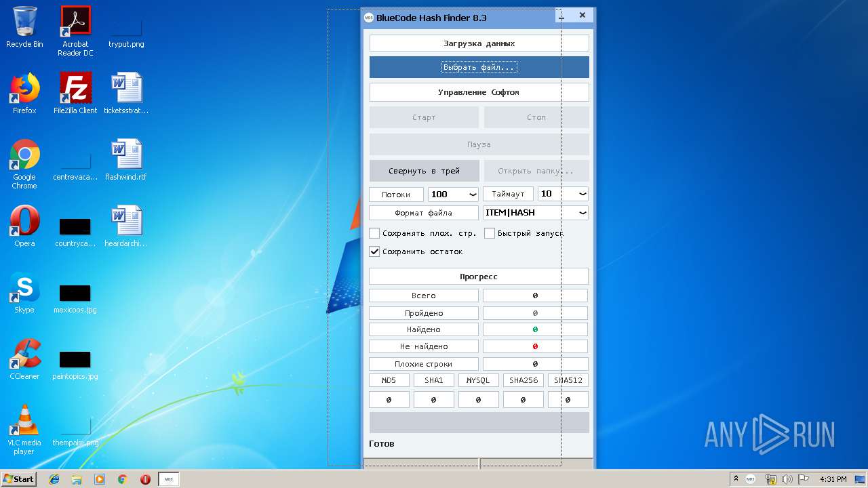Open Action Center flag icon
This screenshot has width=868, height=488.
804,479
